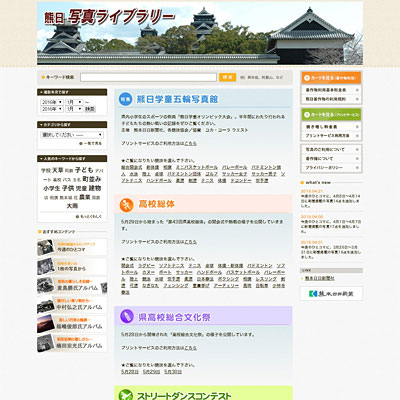Open 著作権について menu item
Viewport: 400px width, 400px height.
(331, 159)
